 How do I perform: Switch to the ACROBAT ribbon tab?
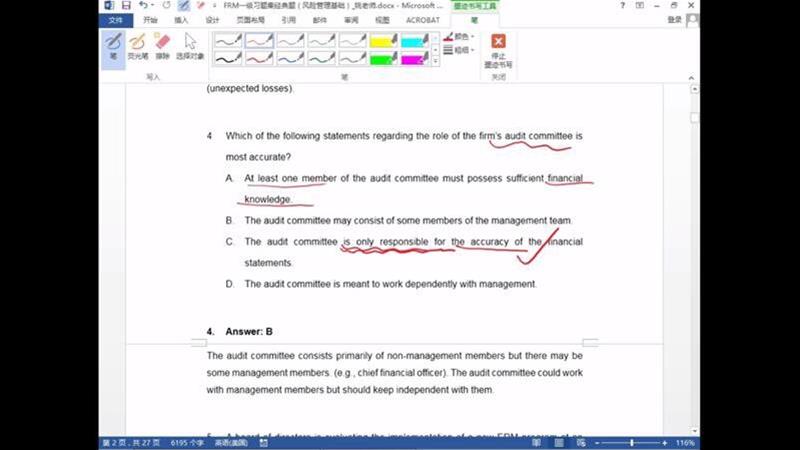(422, 19)
